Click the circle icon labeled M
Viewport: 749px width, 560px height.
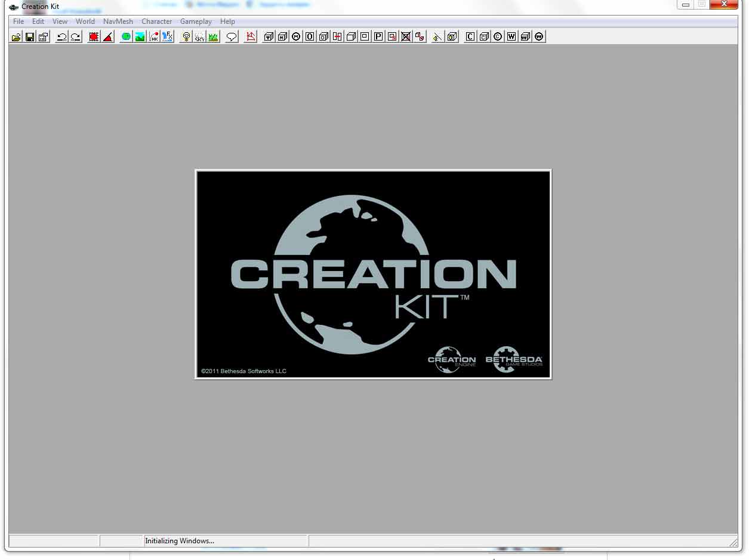[296, 37]
